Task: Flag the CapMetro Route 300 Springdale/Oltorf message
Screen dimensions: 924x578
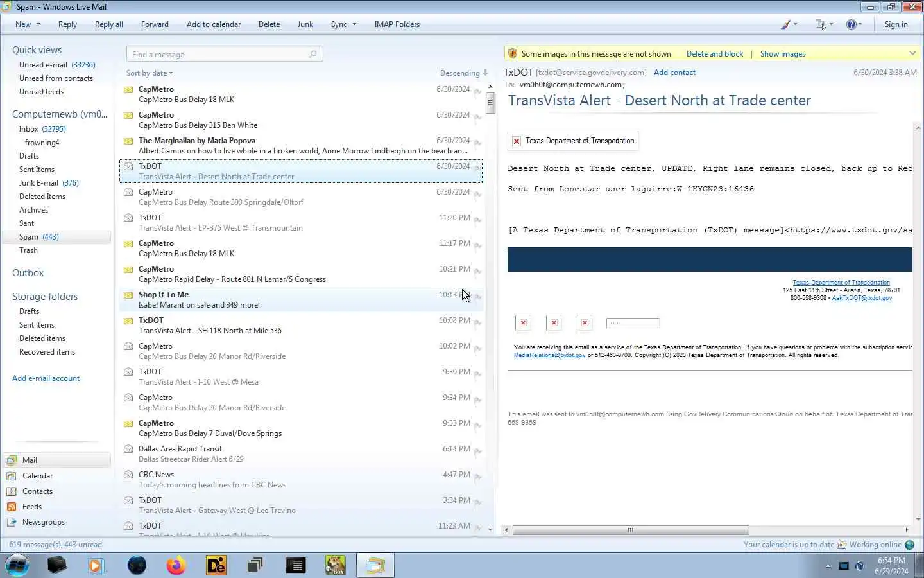Action: [x=477, y=195]
